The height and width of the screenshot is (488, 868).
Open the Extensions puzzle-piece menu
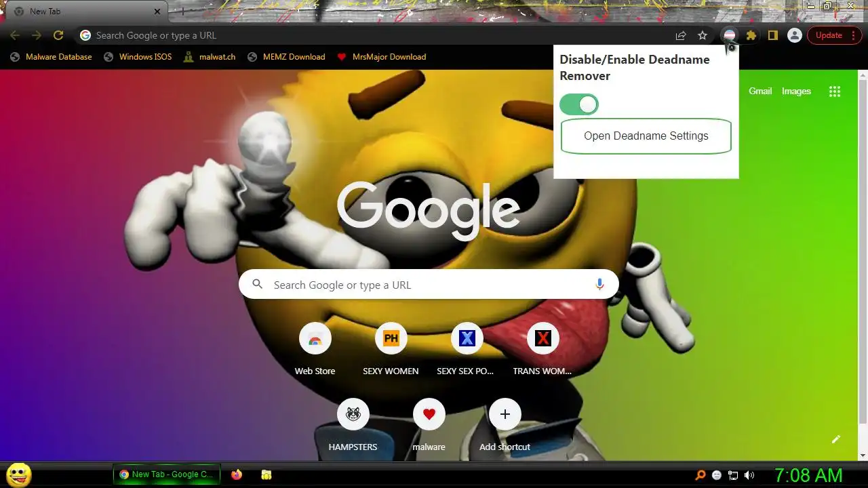(751, 35)
